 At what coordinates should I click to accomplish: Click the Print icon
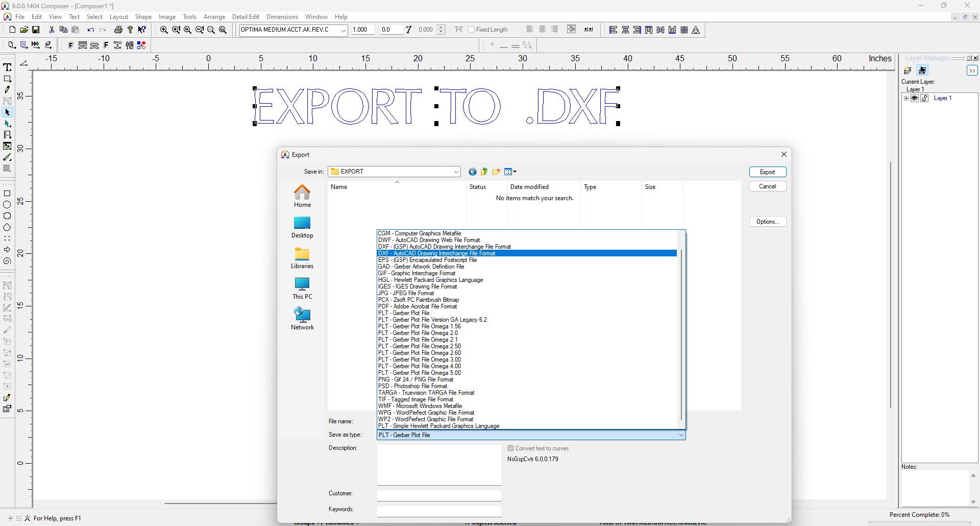coord(118,30)
